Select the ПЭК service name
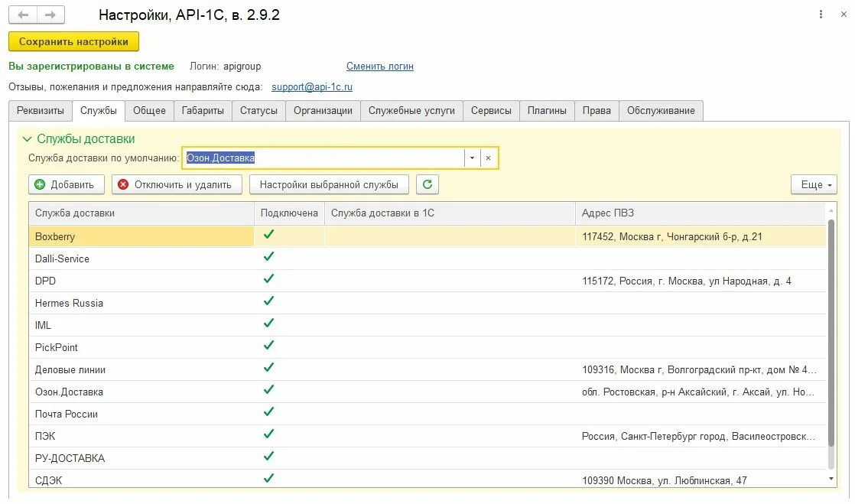855x504 pixels. click(45, 437)
